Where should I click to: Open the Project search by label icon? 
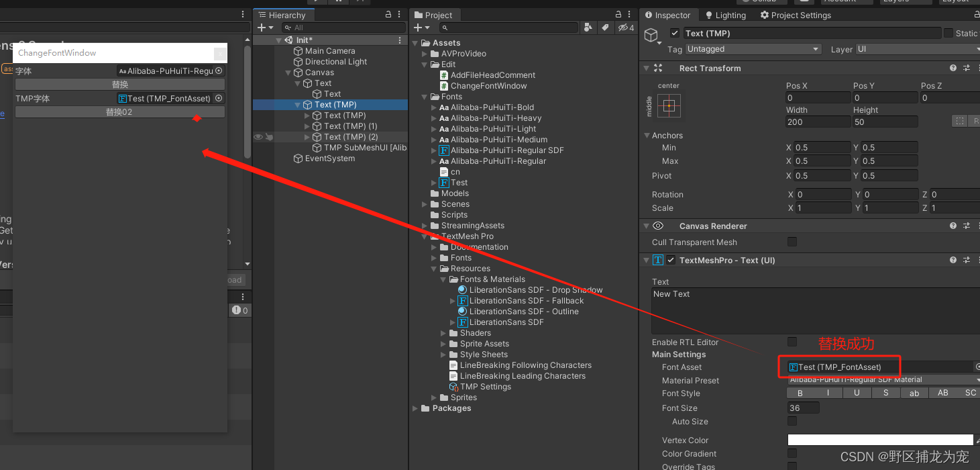pyautogui.click(x=604, y=28)
